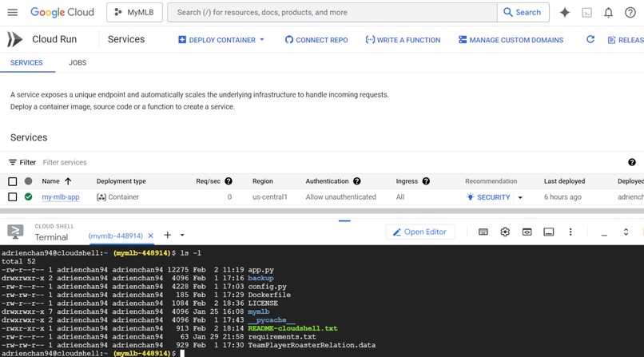Viewport: 644px width, 357px height.
Task: Click the Web Preview icon
Action: (527, 232)
